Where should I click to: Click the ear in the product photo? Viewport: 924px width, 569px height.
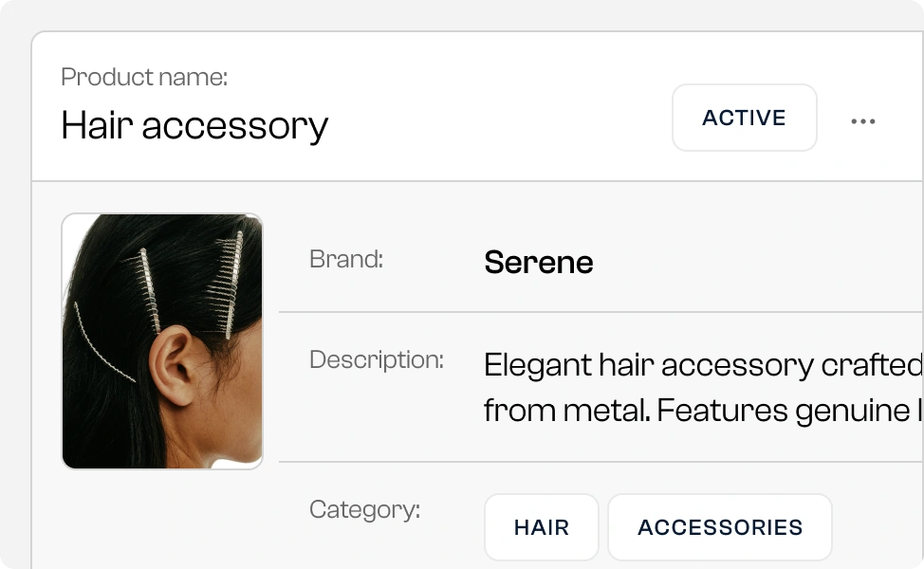point(173,365)
